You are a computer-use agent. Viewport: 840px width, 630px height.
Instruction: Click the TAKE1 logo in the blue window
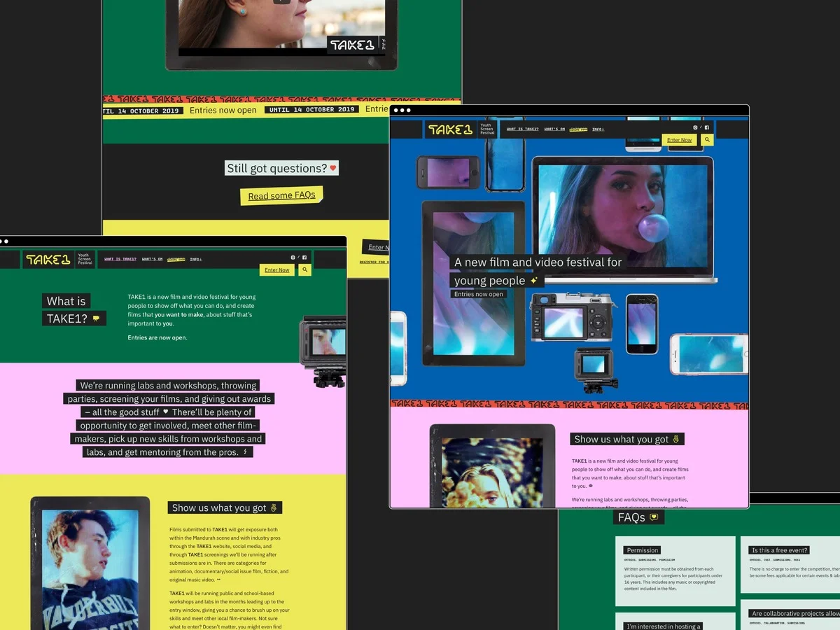[x=450, y=129]
